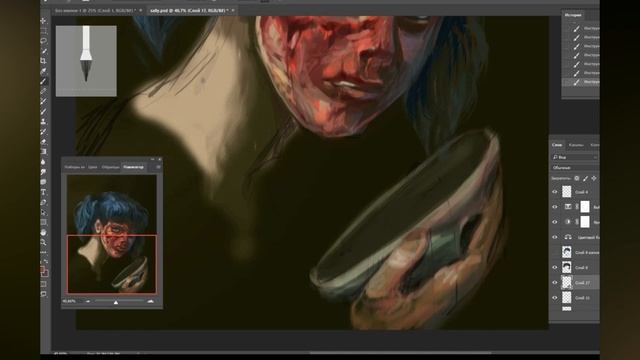The height and width of the screenshot is (360, 640).
Task: Select the Clone Stamp tool
Action: (x=43, y=122)
